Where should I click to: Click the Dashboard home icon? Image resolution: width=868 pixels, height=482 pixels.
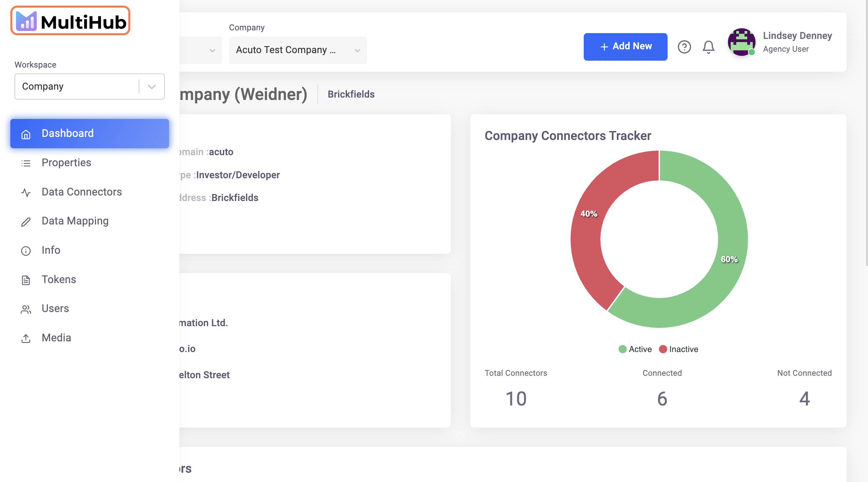click(x=26, y=134)
